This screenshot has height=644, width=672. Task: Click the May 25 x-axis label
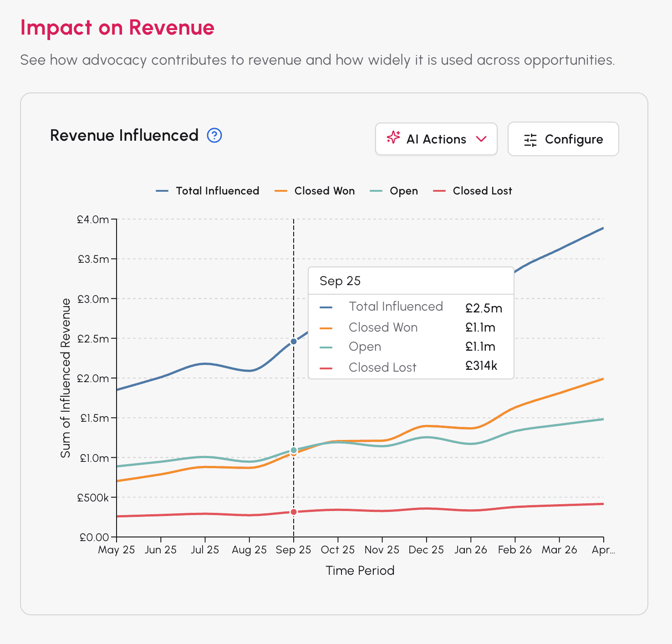(x=117, y=550)
